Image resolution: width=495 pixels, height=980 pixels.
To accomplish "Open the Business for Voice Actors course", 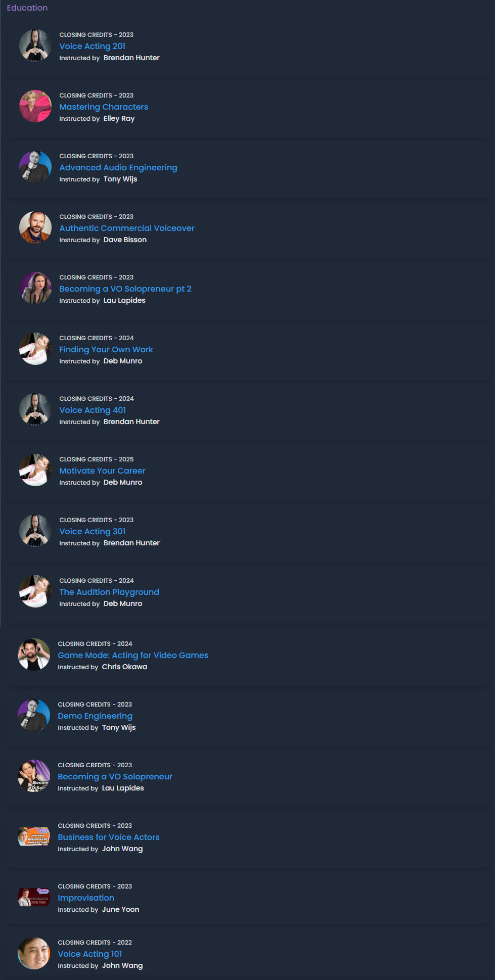I will tap(108, 837).
